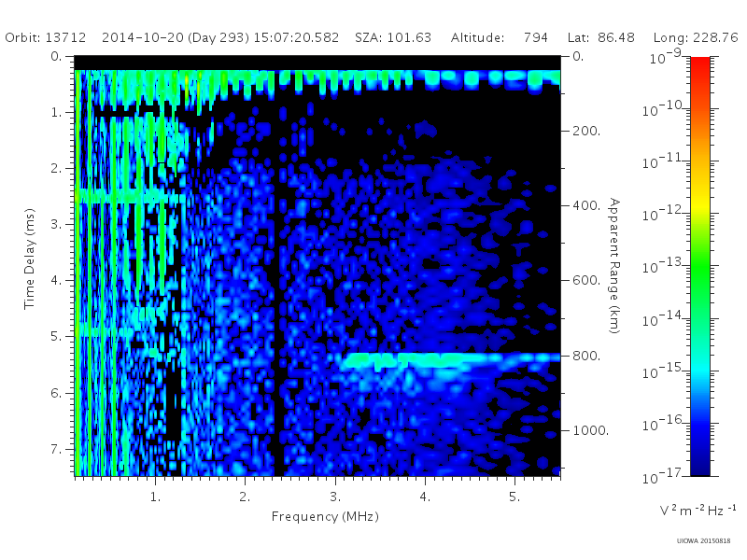
Task: Click the 'Time Delay (ms)' axis label
Action: [30, 259]
